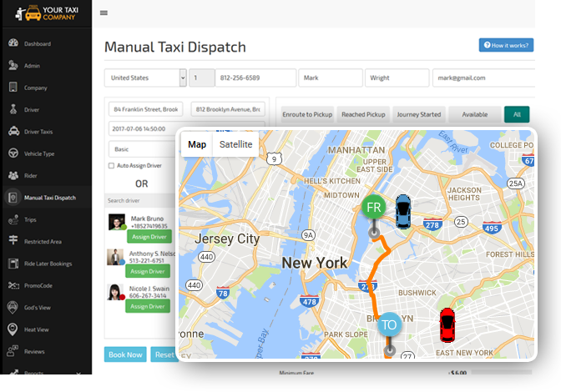Viewport: 561px width, 392px height.
Task: Click the Reset button
Action: pyautogui.click(x=164, y=354)
